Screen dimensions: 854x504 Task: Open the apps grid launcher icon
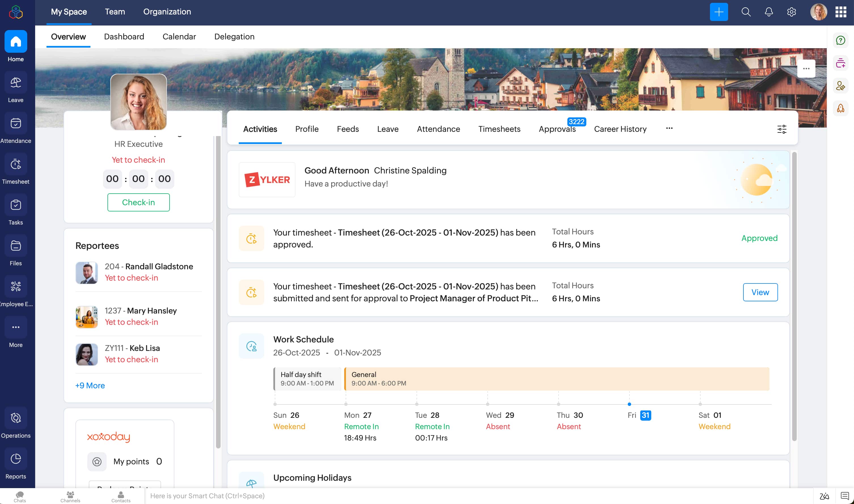pyautogui.click(x=840, y=12)
